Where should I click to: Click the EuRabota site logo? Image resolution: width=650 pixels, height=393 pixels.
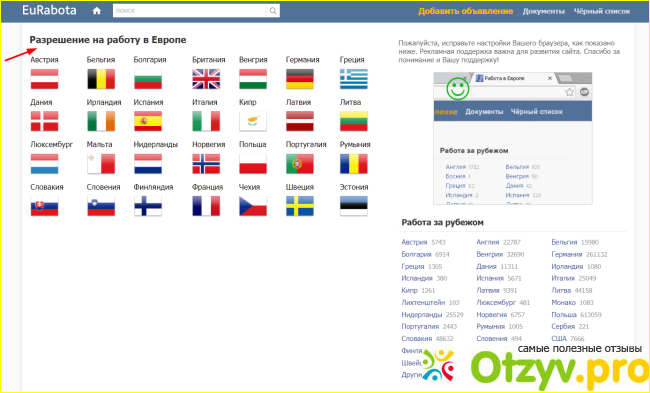point(49,10)
